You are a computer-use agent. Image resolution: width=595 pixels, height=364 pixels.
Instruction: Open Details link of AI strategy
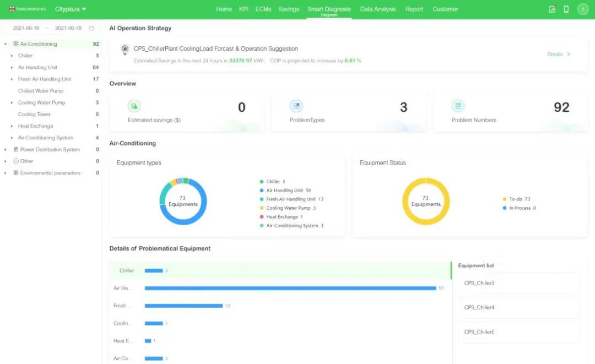pyautogui.click(x=559, y=54)
